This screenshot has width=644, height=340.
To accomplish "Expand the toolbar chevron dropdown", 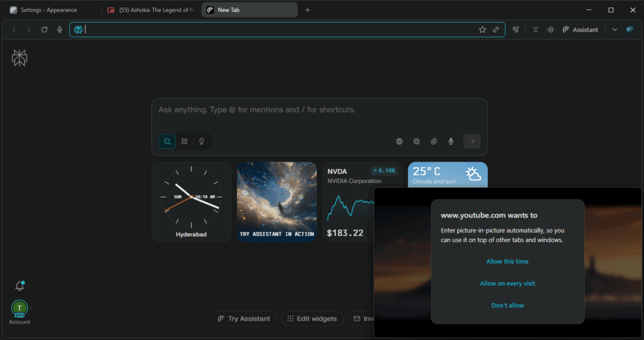I will pyautogui.click(x=614, y=30).
